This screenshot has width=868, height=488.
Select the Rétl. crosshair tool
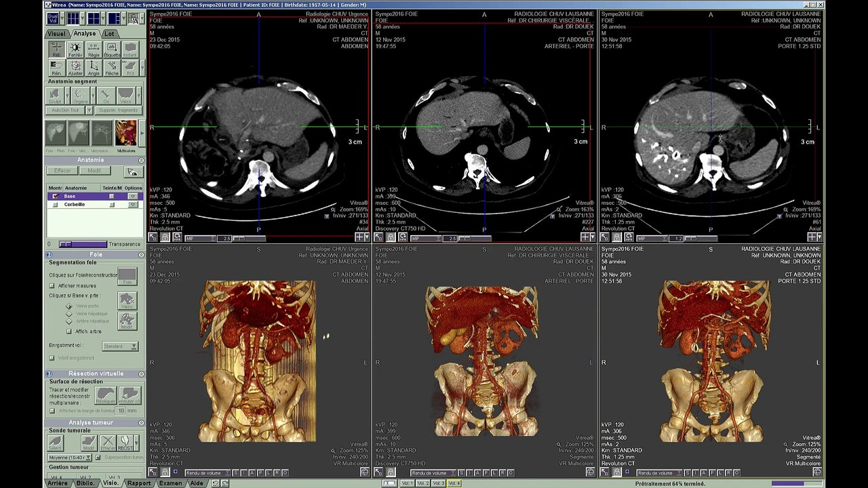click(57, 49)
